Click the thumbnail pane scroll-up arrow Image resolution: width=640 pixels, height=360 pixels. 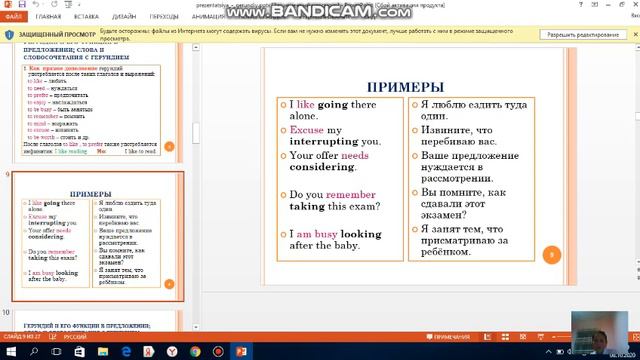coord(196,48)
